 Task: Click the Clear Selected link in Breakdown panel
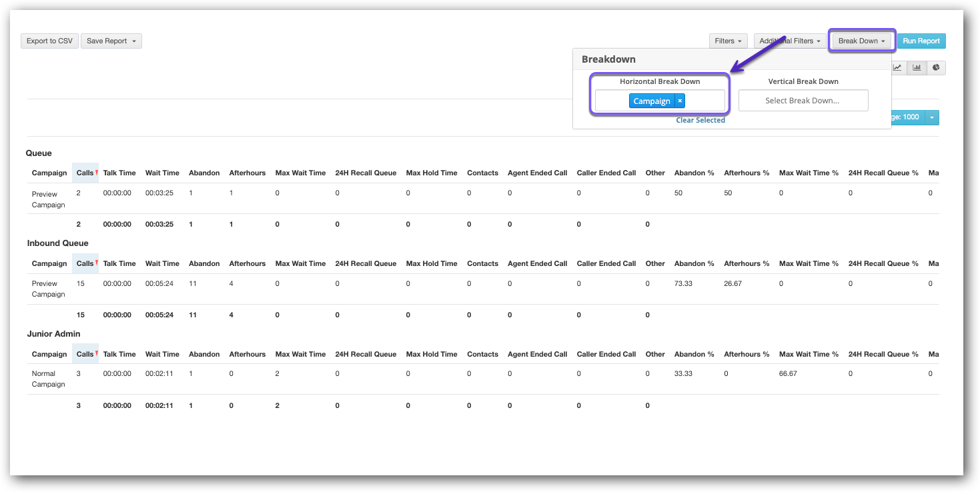(x=700, y=120)
